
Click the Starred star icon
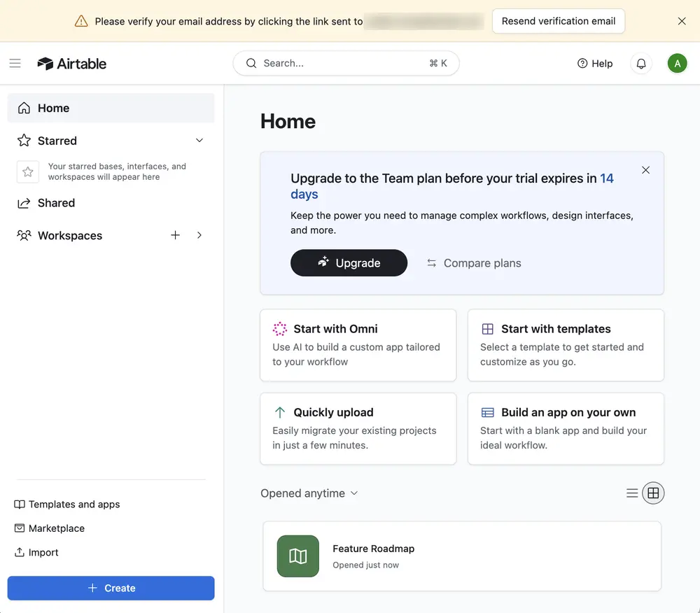pos(24,141)
